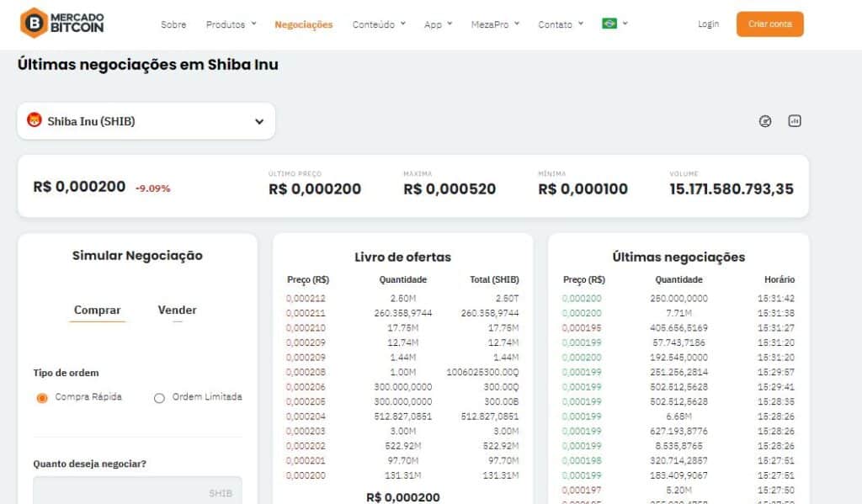Image resolution: width=862 pixels, height=504 pixels.
Task: Open the Contato dropdown
Action: tap(560, 24)
